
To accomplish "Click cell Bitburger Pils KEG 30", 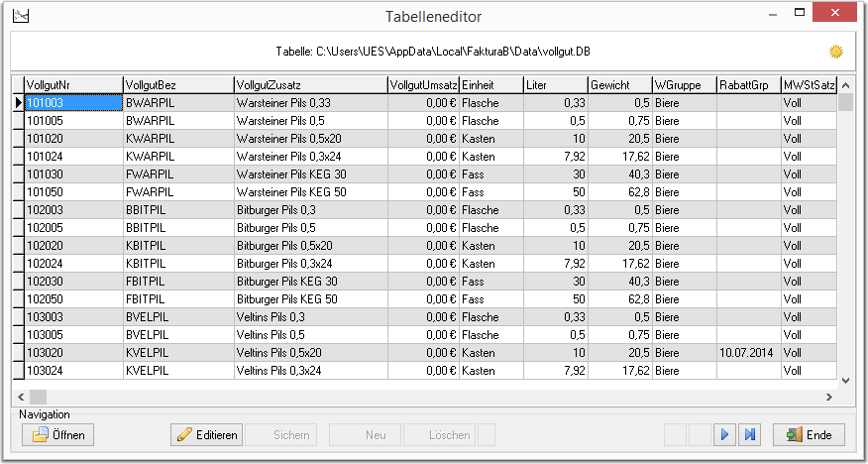I will coord(311,282).
